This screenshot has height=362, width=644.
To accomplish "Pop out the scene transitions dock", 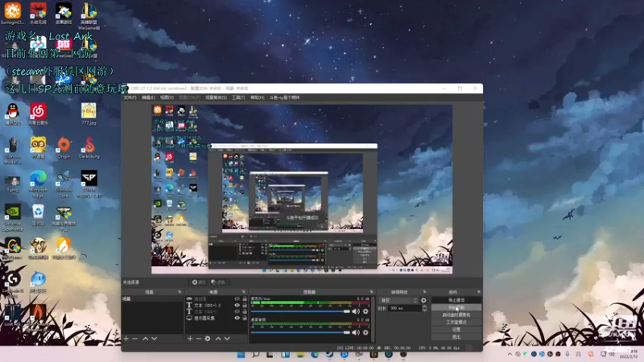I will [x=424, y=292].
